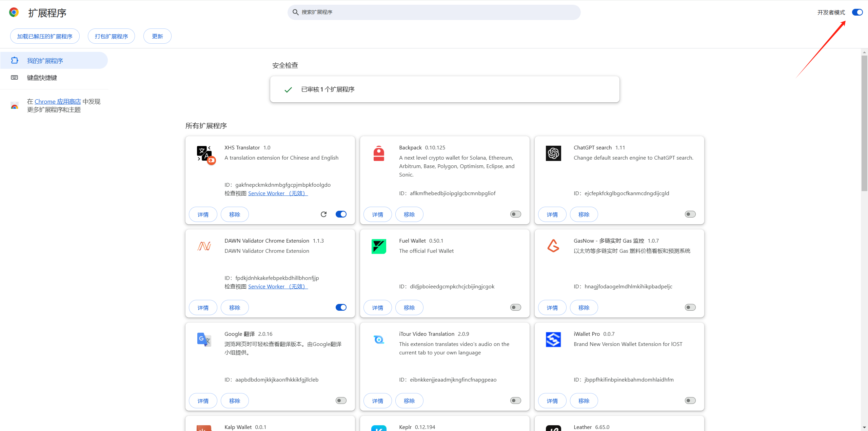Enable the iTour Video Translation extension
868x431 pixels.
click(515, 401)
